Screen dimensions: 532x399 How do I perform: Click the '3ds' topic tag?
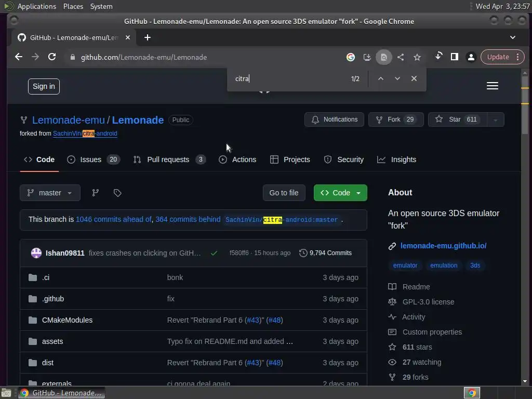point(475,265)
